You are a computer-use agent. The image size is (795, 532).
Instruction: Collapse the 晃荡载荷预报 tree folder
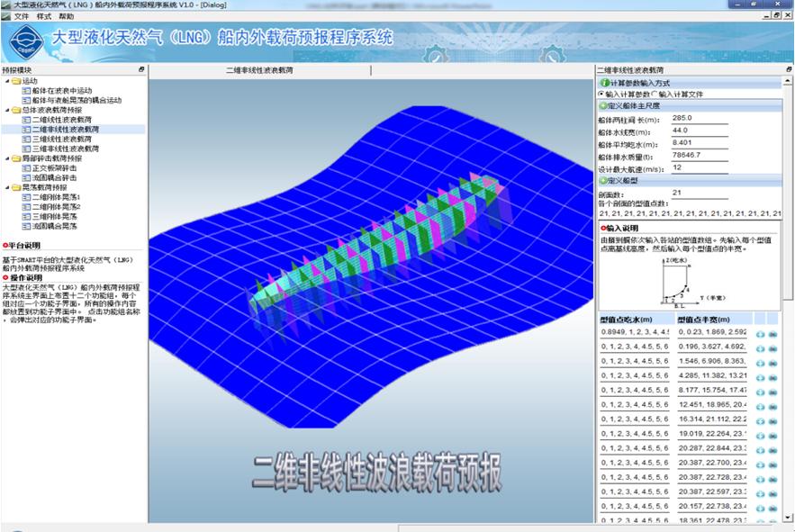click(x=6, y=187)
